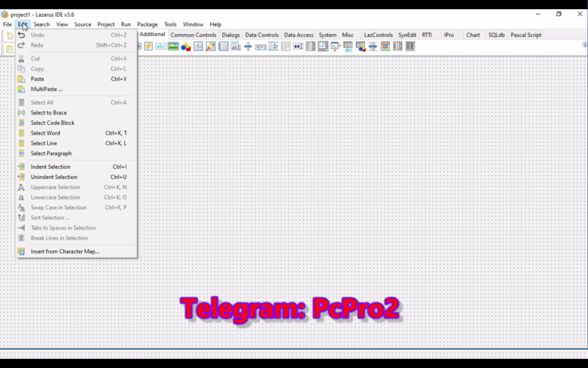588x368 pixels.
Task: Choose Select Code Block menu entry
Action: click(52, 123)
